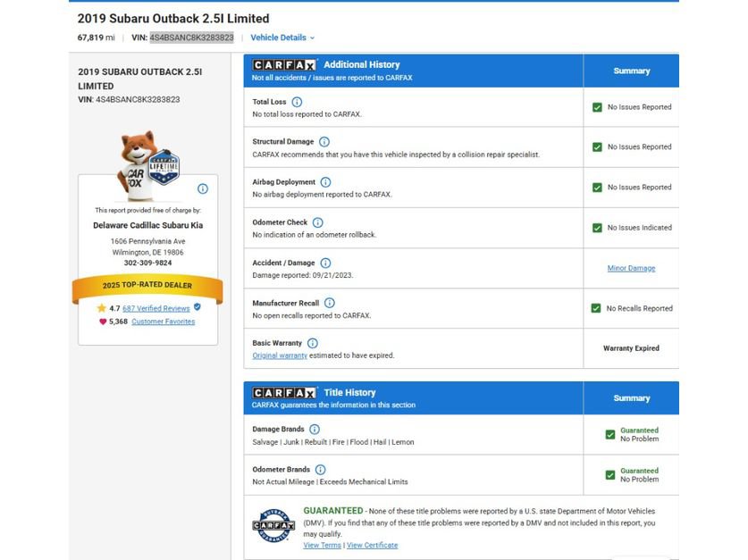Open the View Certificate link
The image size is (748, 560).
coord(372,545)
